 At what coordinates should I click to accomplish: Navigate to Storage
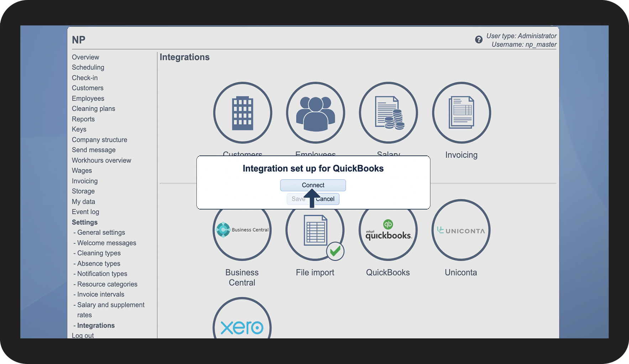pyautogui.click(x=83, y=191)
